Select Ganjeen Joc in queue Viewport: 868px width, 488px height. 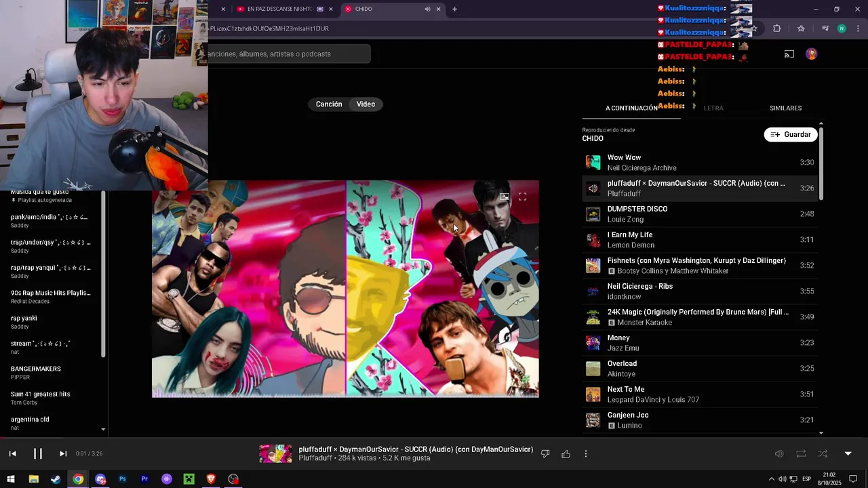pos(700,420)
